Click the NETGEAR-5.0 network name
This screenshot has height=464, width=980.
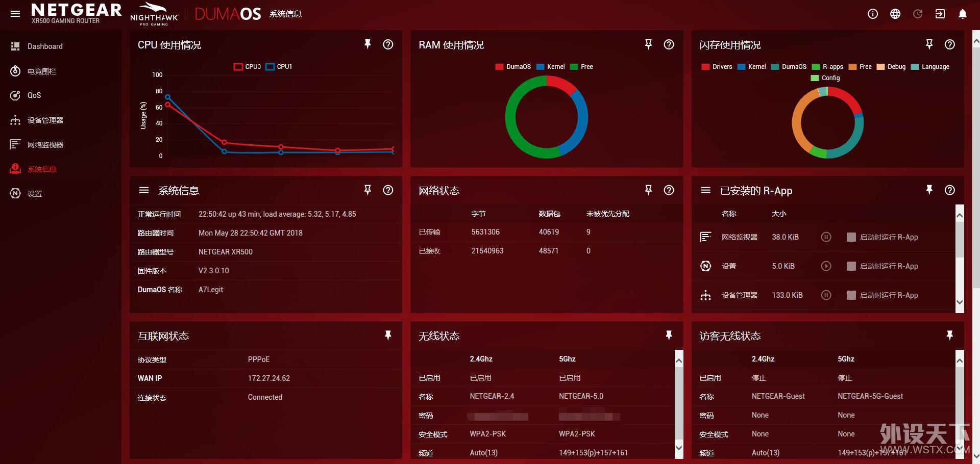coord(581,396)
